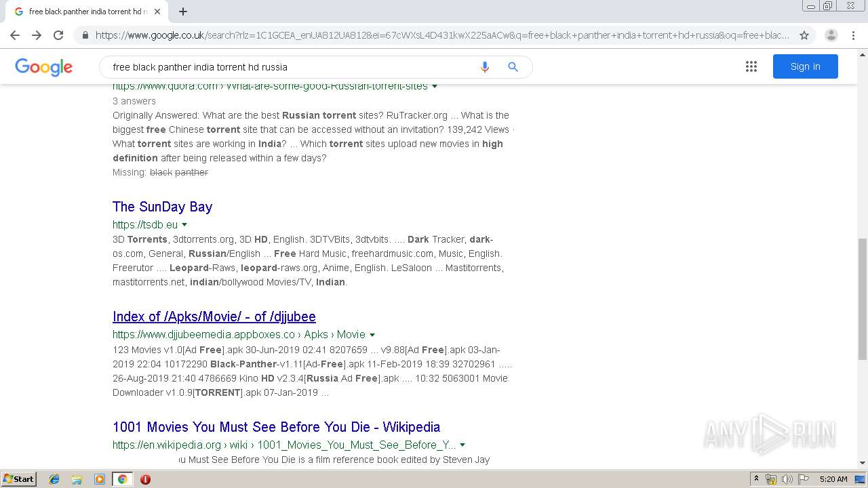Click the djjubeemedia.appboxes.co URL text
This screenshot has height=488, width=868.
pos(239,335)
